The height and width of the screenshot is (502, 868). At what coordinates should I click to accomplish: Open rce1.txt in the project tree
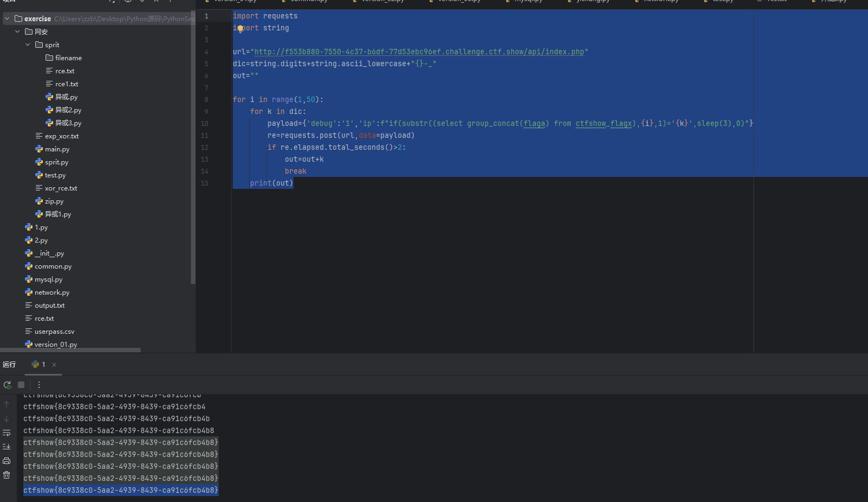(x=67, y=84)
